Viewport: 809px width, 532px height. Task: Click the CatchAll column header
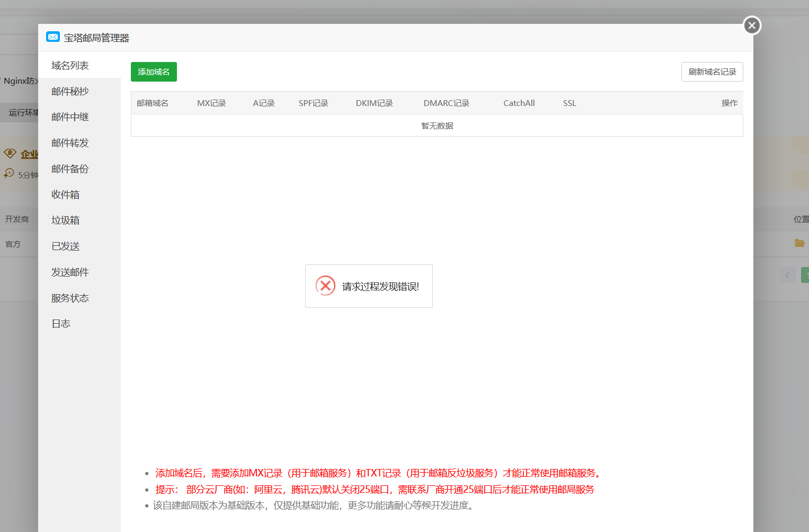(519, 103)
